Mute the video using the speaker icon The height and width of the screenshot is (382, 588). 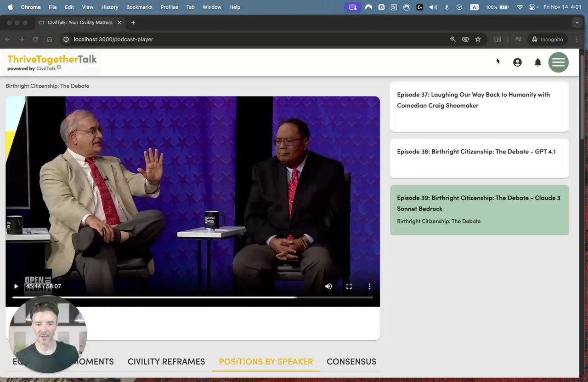pyautogui.click(x=328, y=286)
